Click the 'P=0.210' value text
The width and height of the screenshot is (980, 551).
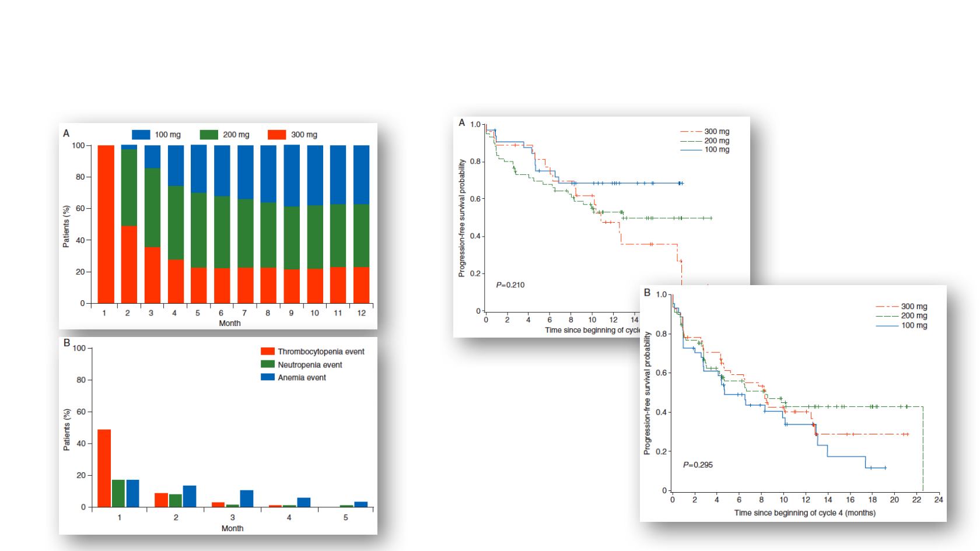coord(510,285)
